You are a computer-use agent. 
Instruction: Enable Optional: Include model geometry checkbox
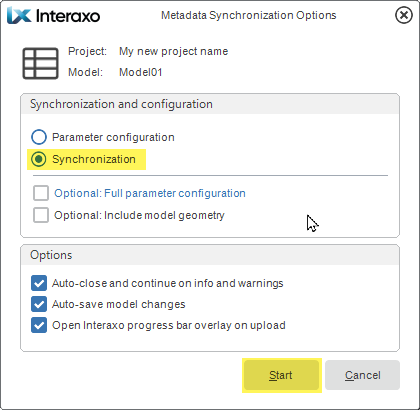pos(41,215)
